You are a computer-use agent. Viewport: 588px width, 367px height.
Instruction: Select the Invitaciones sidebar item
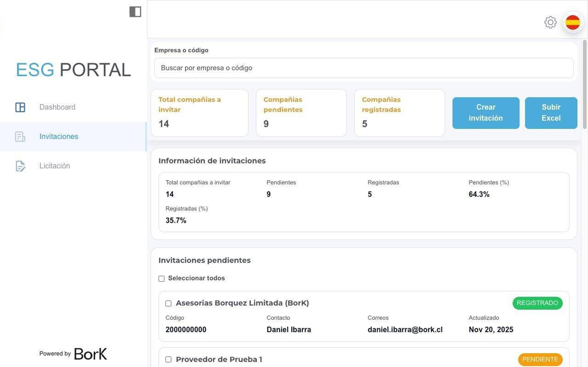(59, 136)
